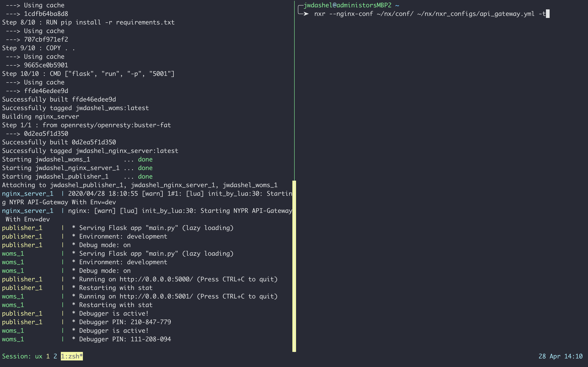Click the block cursor after the -t flag
The image size is (588, 367).
coord(548,14)
